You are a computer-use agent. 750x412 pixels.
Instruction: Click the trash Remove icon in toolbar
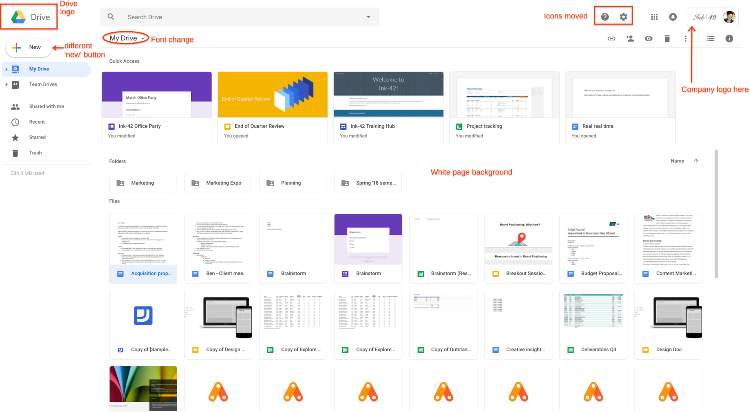click(667, 38)
